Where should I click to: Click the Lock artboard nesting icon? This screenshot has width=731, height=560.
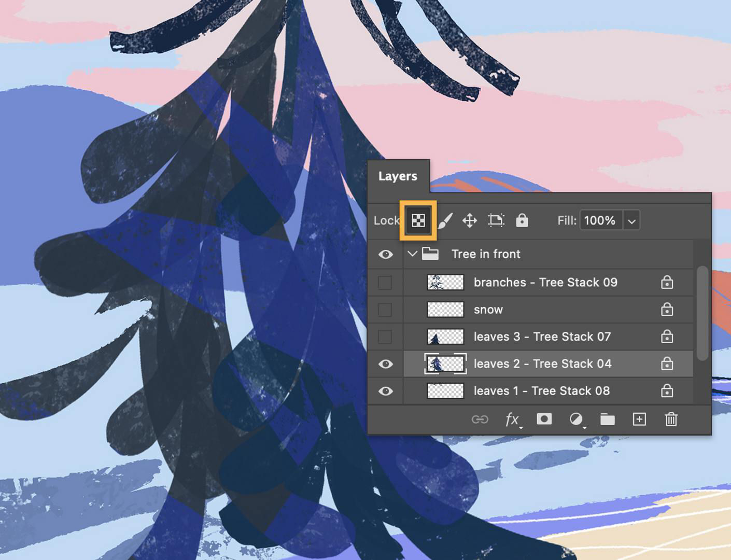tap(496, 220)
